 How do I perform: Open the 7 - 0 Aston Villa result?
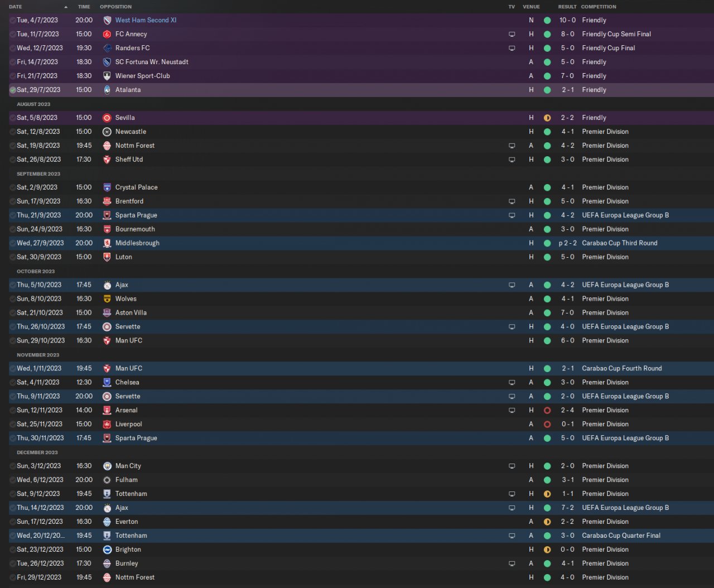coord(567,313)
